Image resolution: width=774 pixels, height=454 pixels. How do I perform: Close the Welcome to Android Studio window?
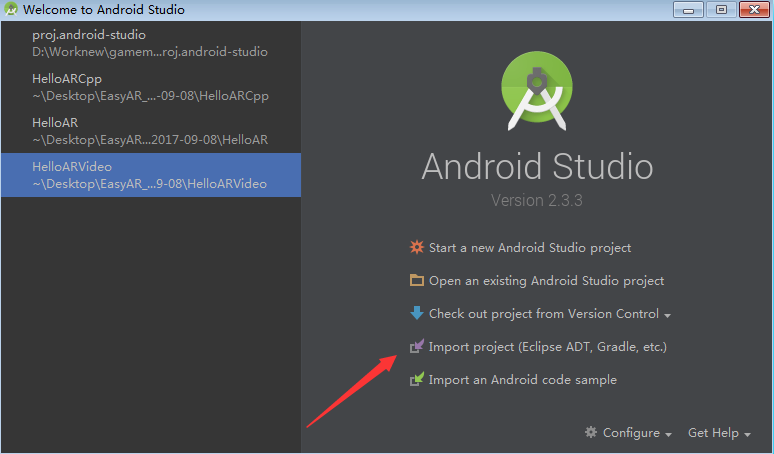coord(754,9)
